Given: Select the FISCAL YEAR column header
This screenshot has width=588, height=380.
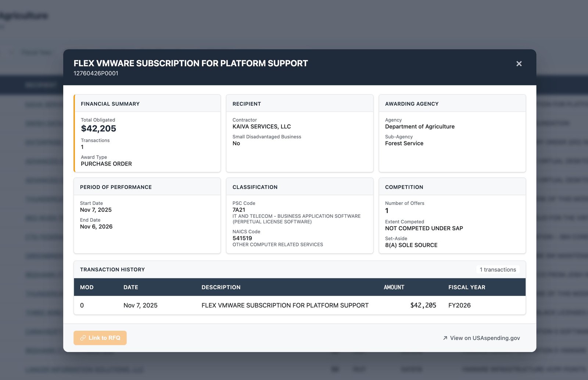Looking at the screenshot, I should click(x=467, y=287).
